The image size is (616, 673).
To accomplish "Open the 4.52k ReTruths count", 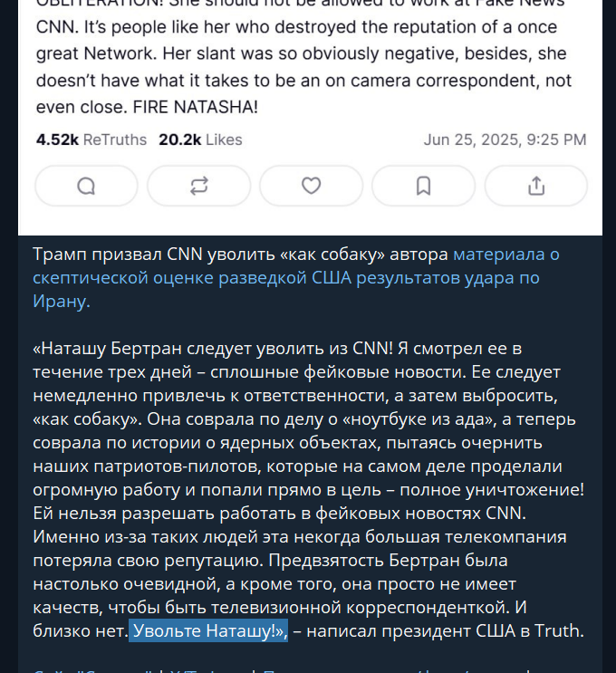I will pyautogui.click(x=91, y=139).
